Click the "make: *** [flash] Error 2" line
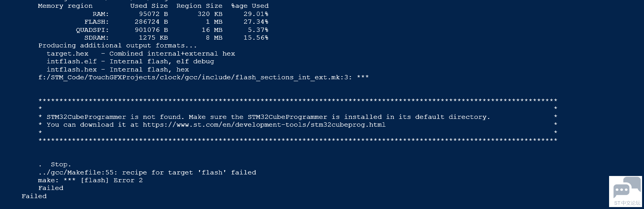 [x=90, y=180]
